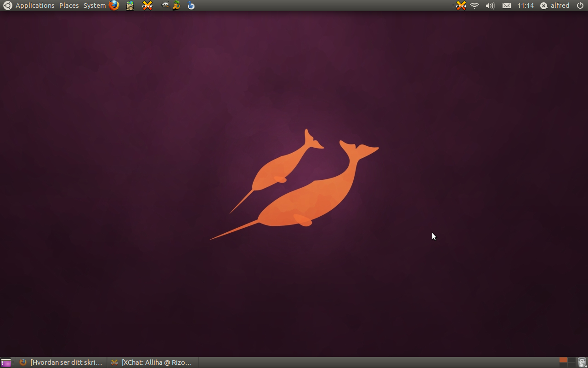Click the 11:14 clock
This screenshot has height=368, width=588.
pyautogui.click(x=526, y=6)
